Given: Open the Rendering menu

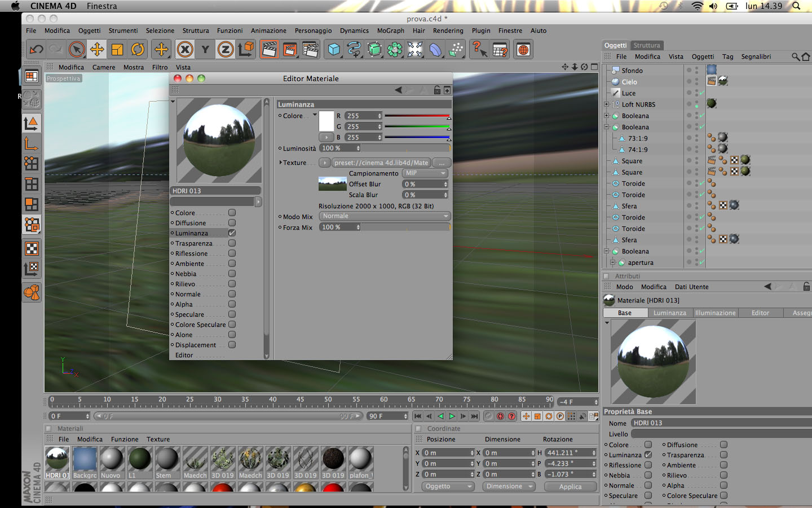Looking at the screenshot, I should coord(448,30).
